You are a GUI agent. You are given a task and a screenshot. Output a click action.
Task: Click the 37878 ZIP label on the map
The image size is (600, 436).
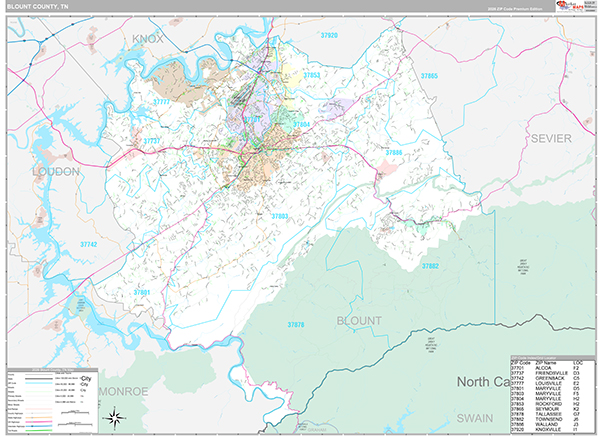296,325
